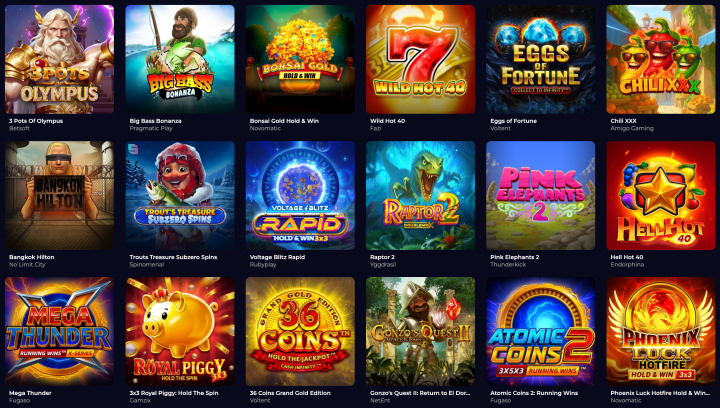Click the Pragmatic Play provider label
720x408 pixels.
151,129
